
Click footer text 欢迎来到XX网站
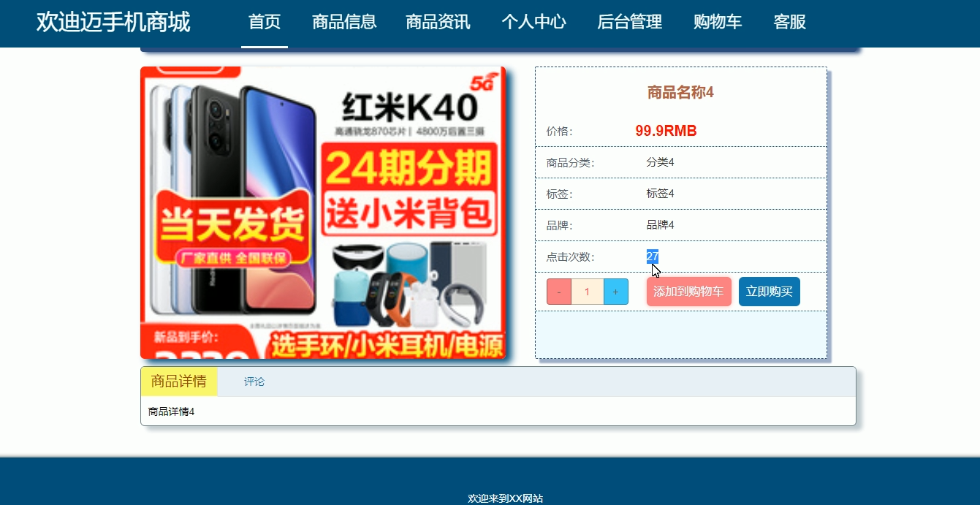505,498
